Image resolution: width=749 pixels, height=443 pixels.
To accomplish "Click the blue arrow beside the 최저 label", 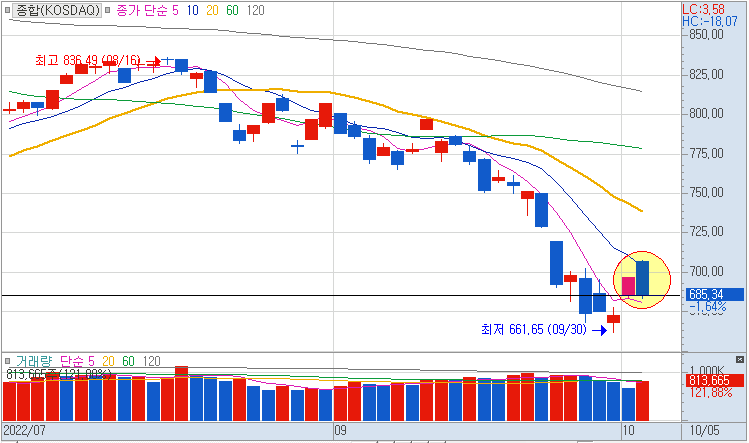I will tap(599, 330).
